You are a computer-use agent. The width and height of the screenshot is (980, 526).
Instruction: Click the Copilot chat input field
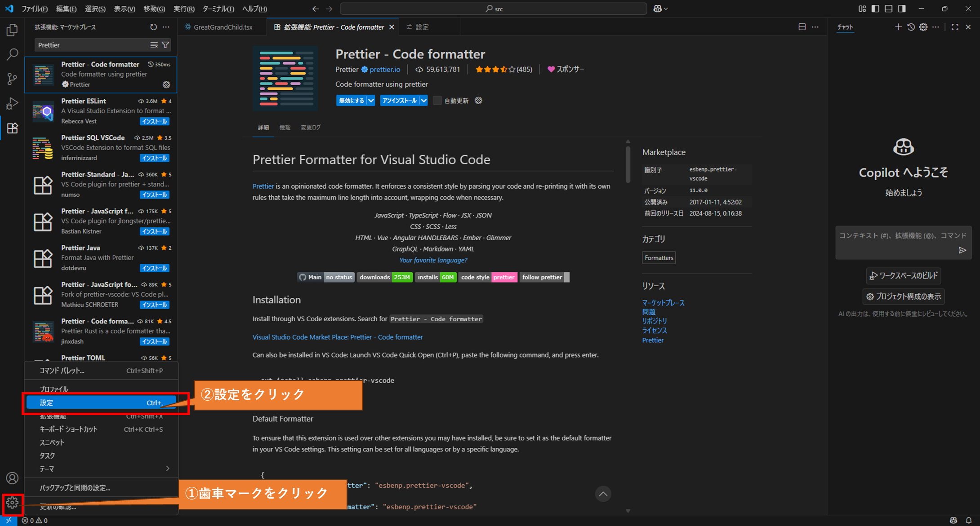[x=903, y=243]
